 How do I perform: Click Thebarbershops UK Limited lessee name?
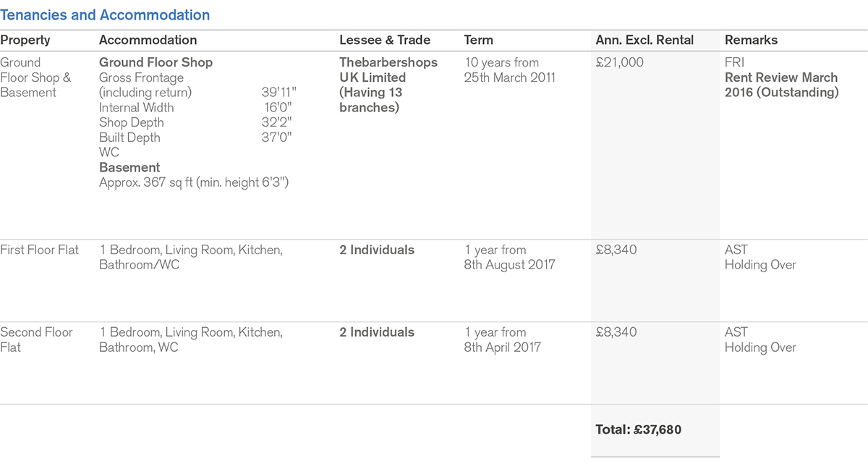tap(388, 70)
